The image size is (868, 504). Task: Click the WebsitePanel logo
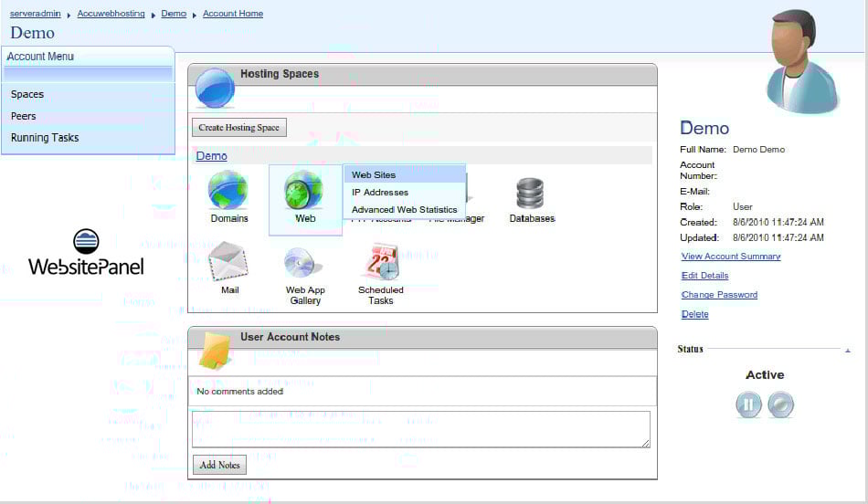pyautogui.click(x=86, y=252)
